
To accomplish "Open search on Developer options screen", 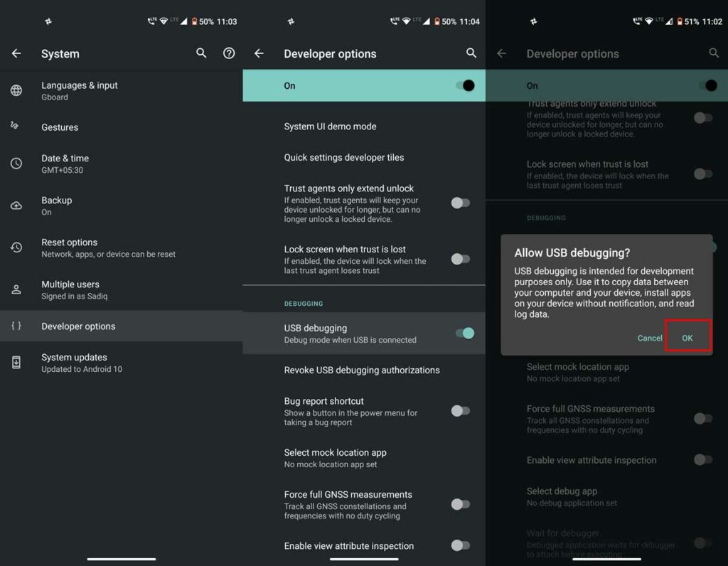I will coord(471,53).
